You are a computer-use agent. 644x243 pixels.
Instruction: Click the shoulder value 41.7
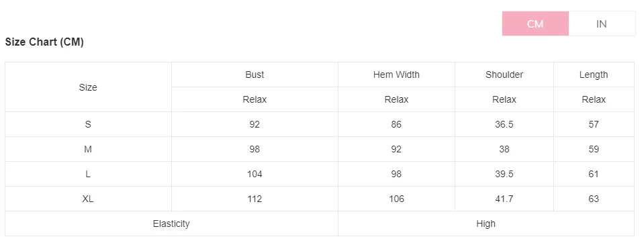(x=504, y=199)
